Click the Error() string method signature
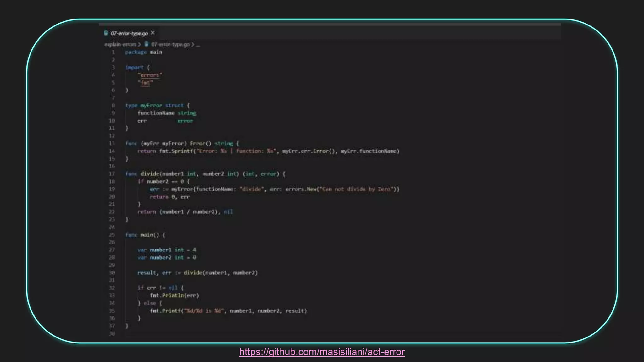Image resolution: width=644 pixels, height=362 pixels. [x=182, y=144]
